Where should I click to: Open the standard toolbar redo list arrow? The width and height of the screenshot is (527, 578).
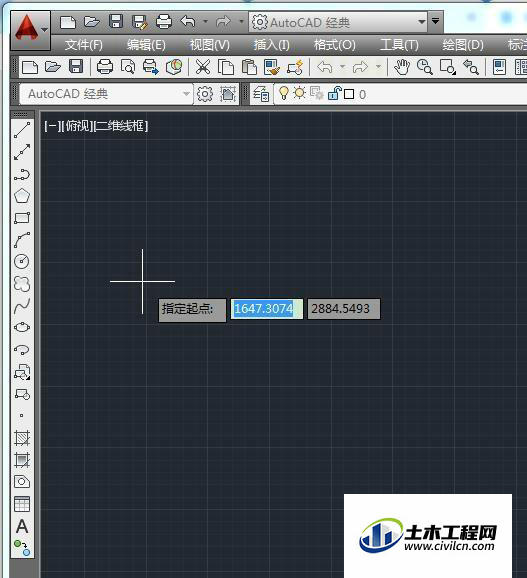378,67
